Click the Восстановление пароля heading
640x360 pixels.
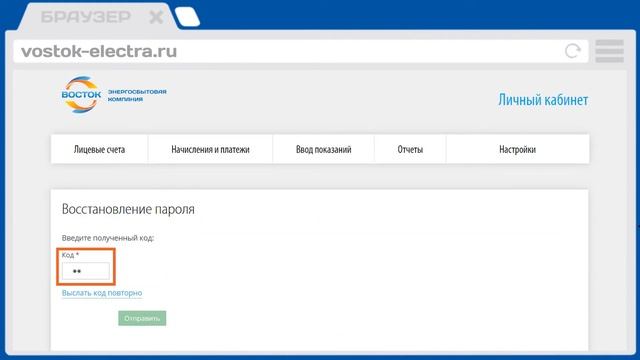(128, 209)
